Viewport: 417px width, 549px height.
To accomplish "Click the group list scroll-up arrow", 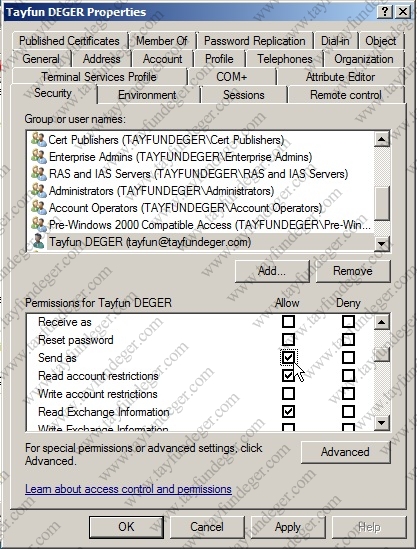I will [x=382, y=140].
